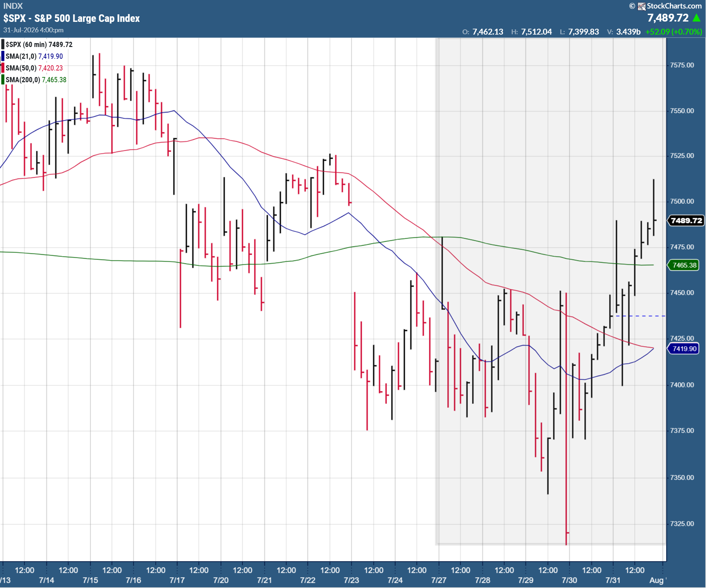Click the green 7465.38 SMA price tag

pos(684,265)
